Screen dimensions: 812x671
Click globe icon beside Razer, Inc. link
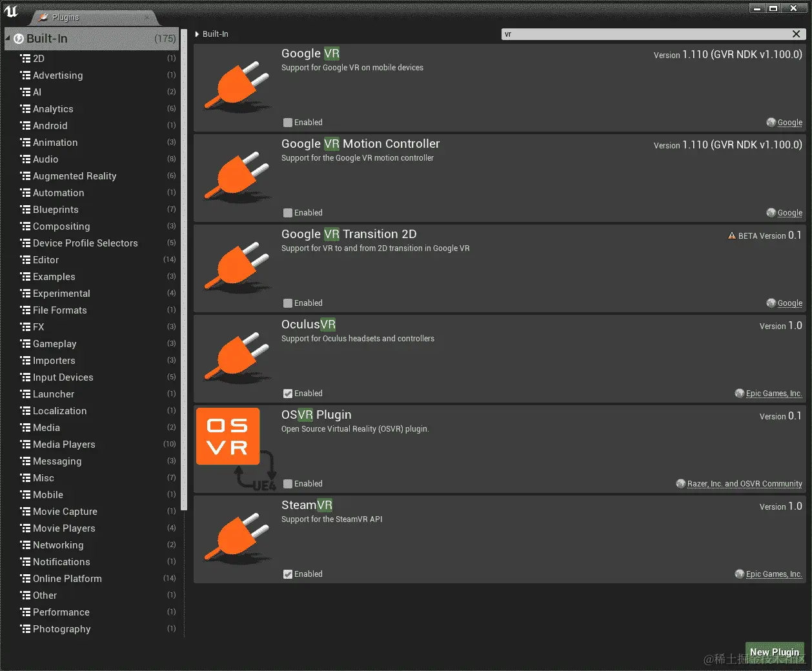tap(680, 483)
